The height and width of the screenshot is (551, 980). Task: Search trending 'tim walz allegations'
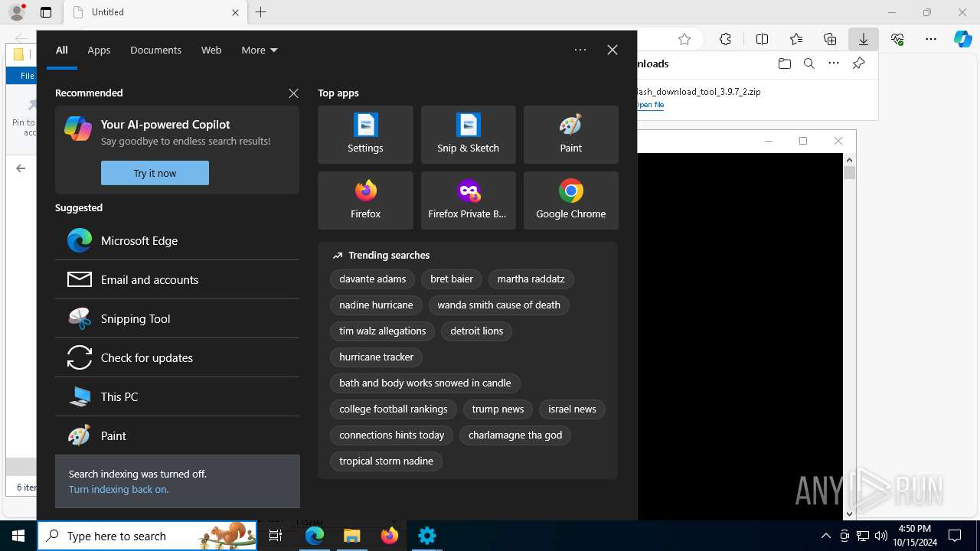[x=383, y=331]
